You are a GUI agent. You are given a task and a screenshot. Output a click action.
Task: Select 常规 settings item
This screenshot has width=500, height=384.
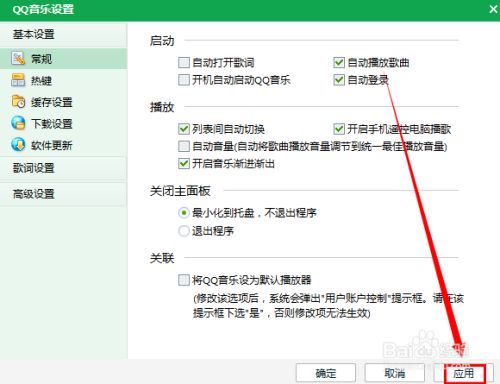63,59
